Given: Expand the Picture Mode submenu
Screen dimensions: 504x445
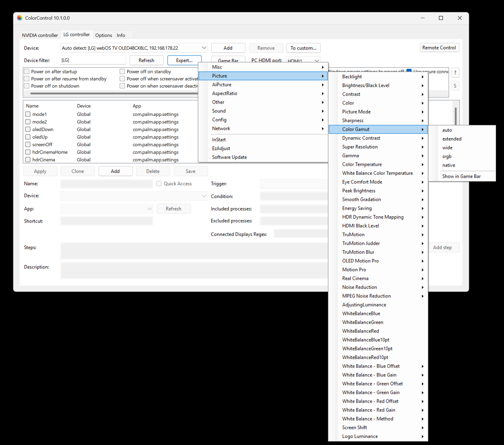Looking at the screenshot, I should pos(378,112).
